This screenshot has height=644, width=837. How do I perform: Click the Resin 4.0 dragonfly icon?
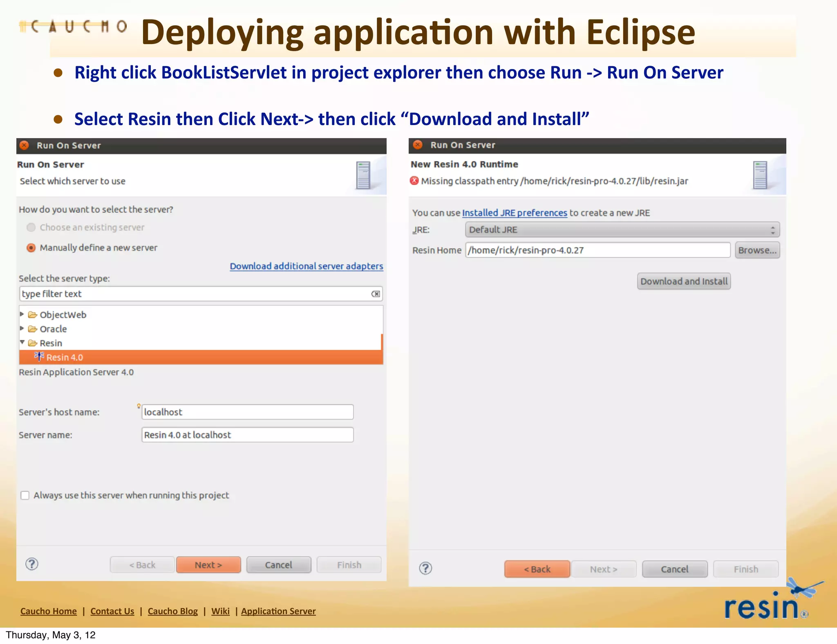point(39,356)
